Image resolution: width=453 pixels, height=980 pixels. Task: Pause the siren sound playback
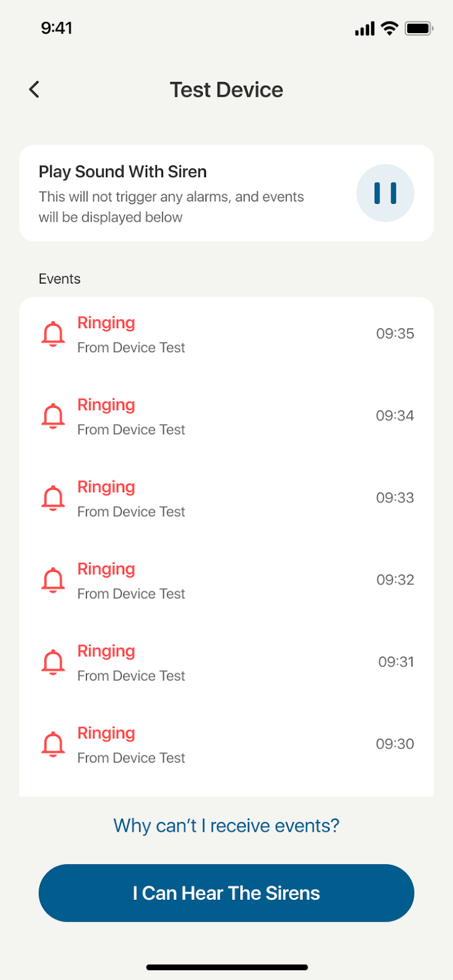click(x=385, y=193)
